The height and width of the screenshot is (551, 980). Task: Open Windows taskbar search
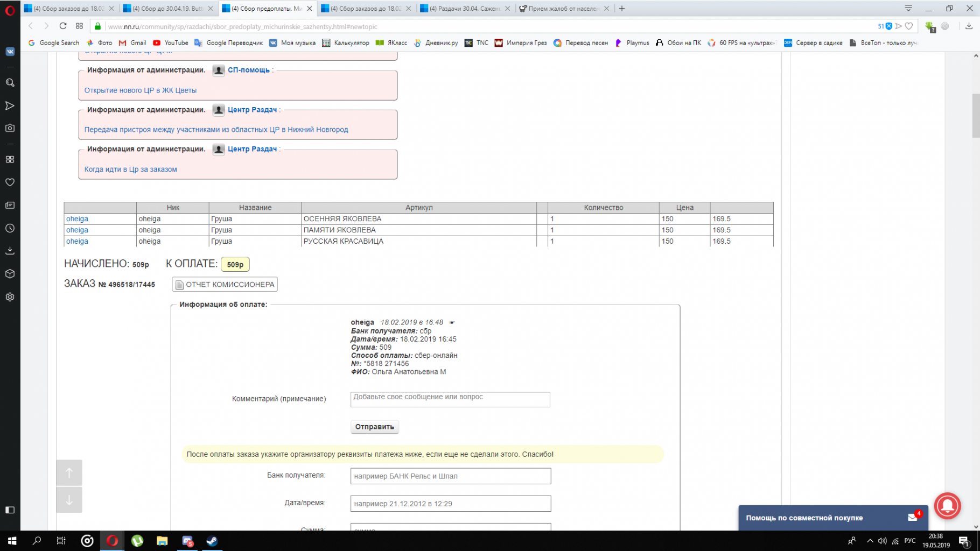point(37,541)
